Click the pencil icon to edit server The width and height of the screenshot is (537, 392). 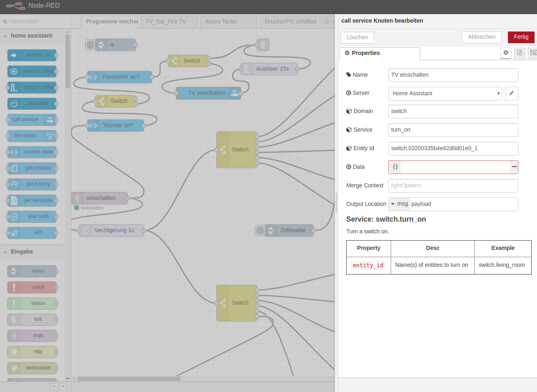tap(512, 93)
